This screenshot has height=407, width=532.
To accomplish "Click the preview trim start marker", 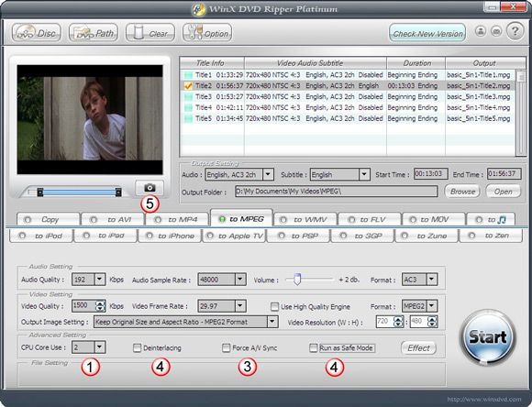I will 40,192.
